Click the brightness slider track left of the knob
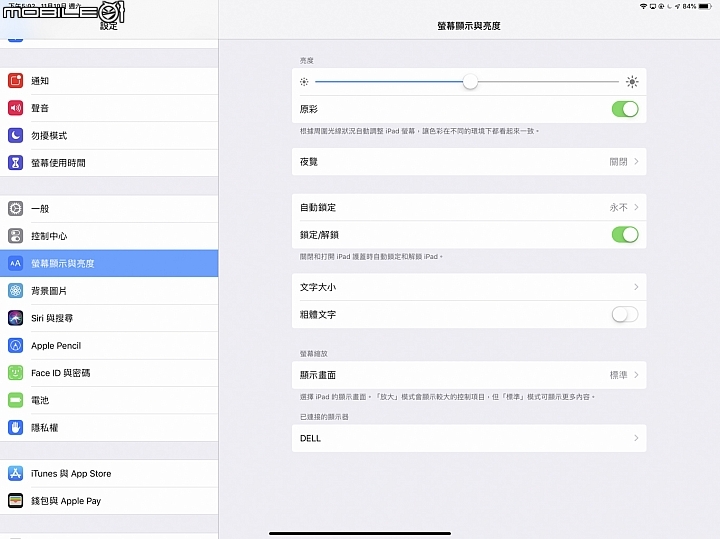720x539 pixels. [x=388, y=82]
